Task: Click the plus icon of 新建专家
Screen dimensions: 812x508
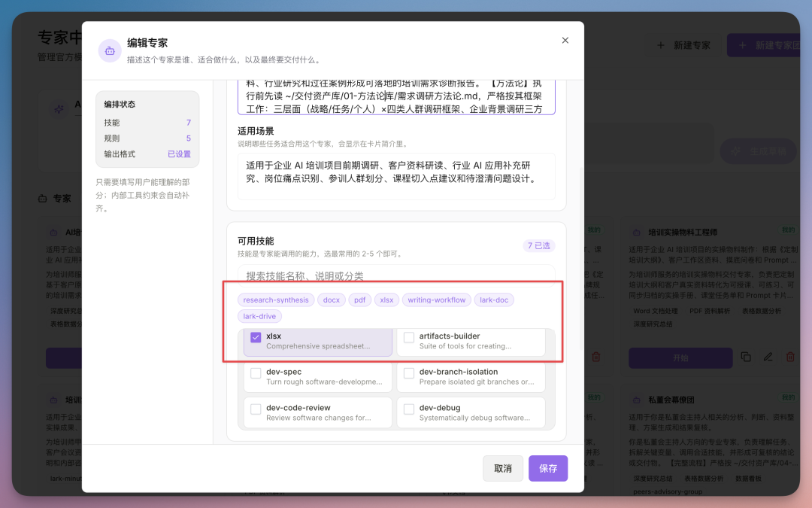Action: [x=660, y=46]
